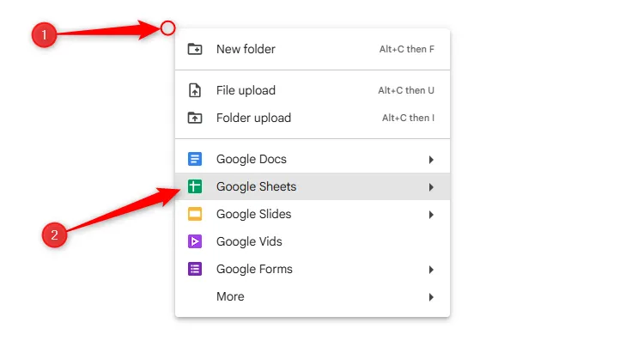Click the green Google Sheets icon
644x347 pixels.
point(195,186)
